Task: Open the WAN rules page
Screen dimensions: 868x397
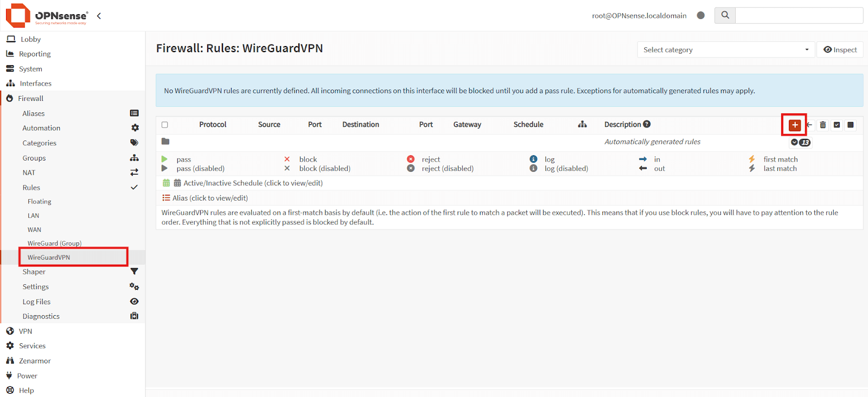Action: (34, 230)
